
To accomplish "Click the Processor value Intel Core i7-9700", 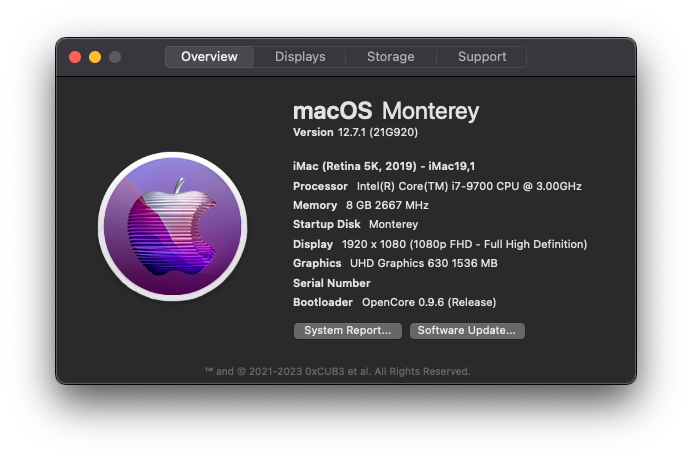I will [x=469, y=186].
